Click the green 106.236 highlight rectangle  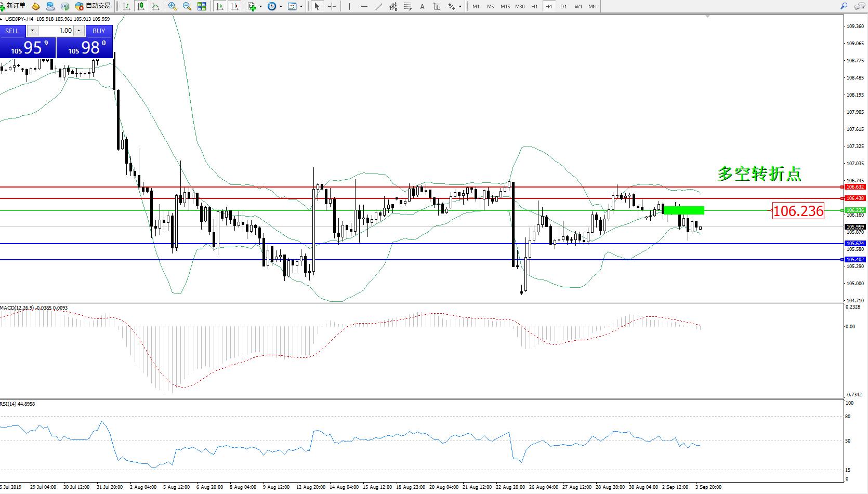coord(683,210)
